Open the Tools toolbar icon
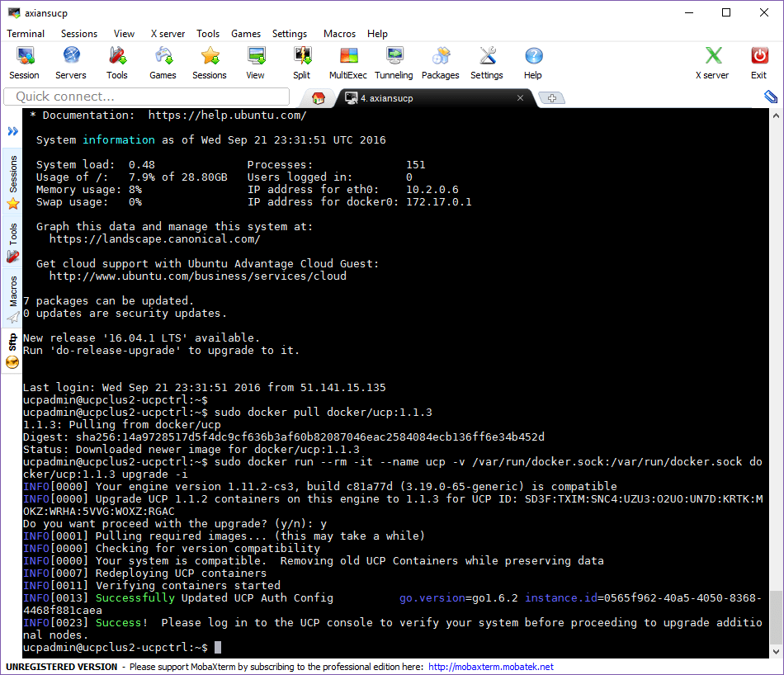Viewport: 784px width, 675px height. [117, 63]
